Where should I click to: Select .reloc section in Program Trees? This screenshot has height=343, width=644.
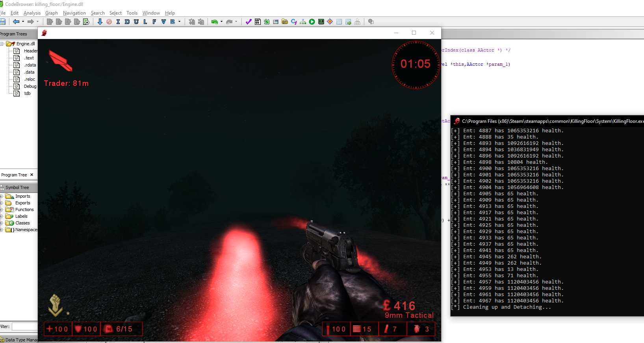(x=30, y=79)
